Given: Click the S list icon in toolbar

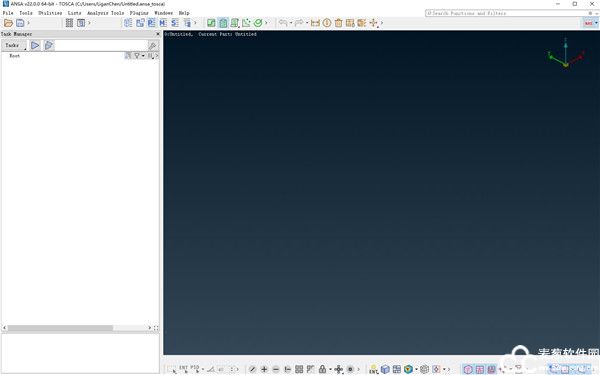Looking at the screenshot, I should point(175,23).
